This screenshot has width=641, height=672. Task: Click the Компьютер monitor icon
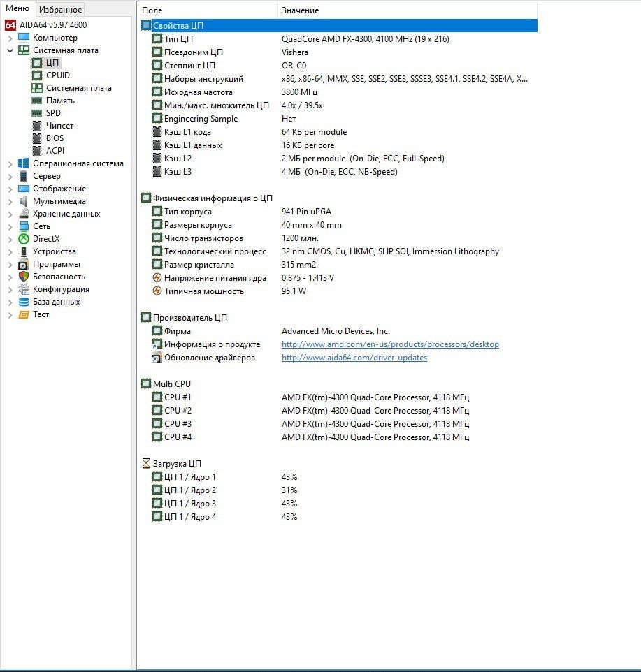[x=24, y=38]
